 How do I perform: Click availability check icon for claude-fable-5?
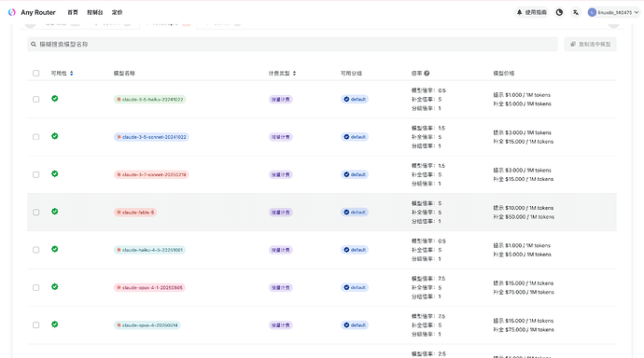click(x=55, y=212)
